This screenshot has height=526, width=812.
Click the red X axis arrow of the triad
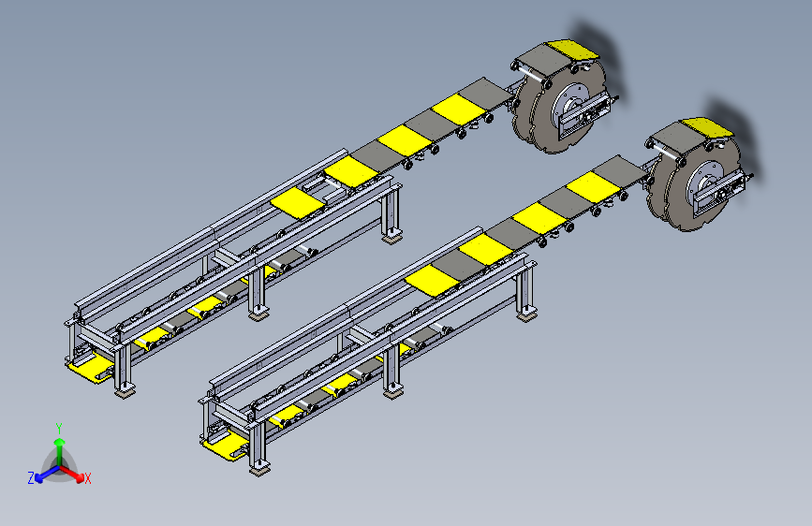[72, 474]
